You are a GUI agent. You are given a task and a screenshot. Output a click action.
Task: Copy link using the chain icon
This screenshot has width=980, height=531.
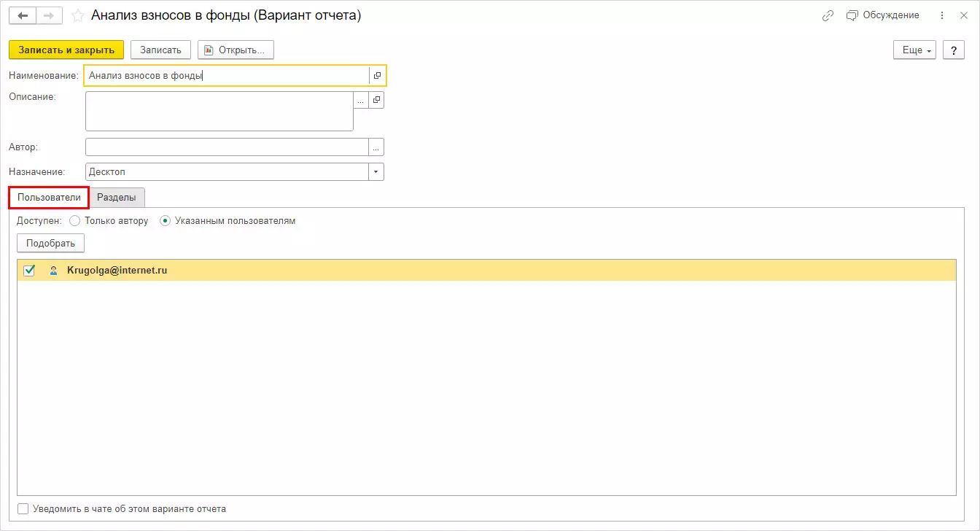(x=828, y=15)
